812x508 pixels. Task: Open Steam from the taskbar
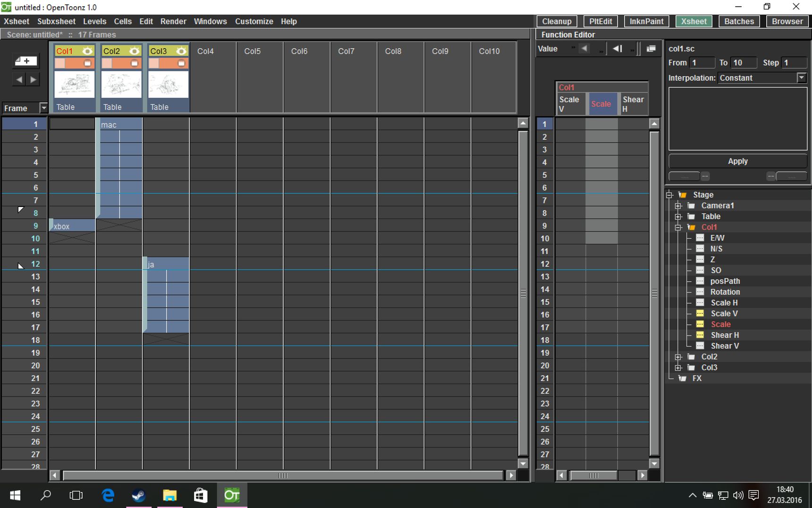click(139, 495)
